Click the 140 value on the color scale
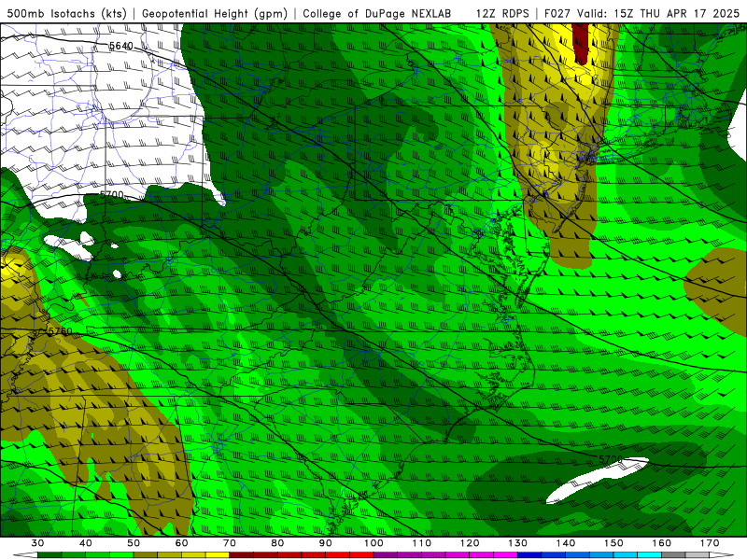This screenshot has height=560, width=747. (x=566, y=543)
